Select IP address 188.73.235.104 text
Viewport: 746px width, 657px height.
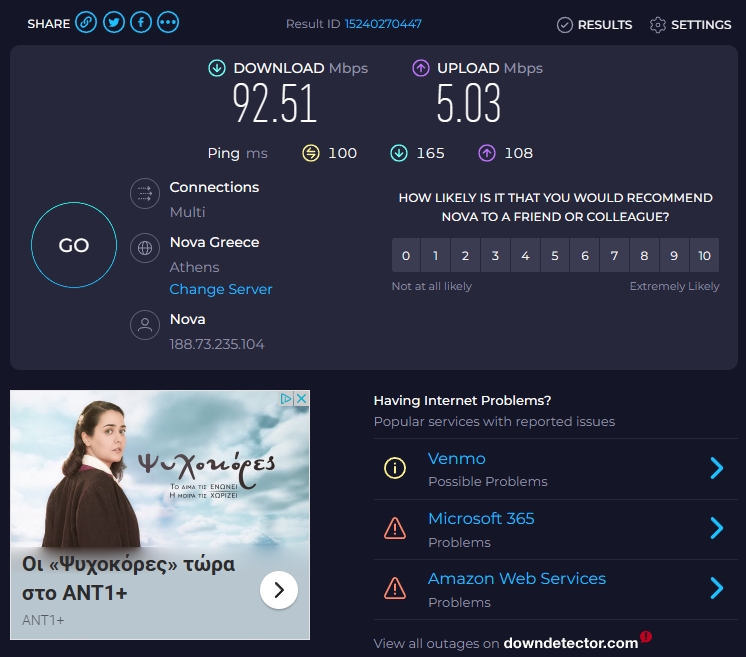click(217, 344)
